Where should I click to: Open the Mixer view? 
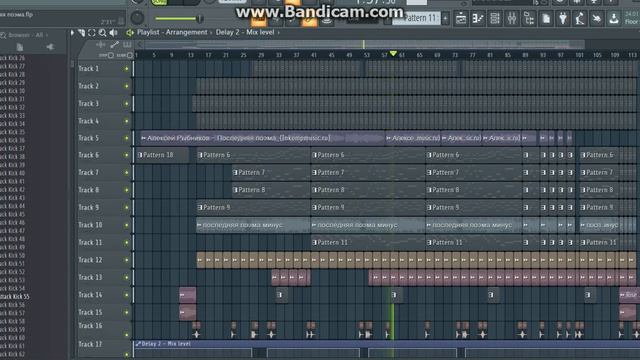pyautogui.click(x=512, y=18)
